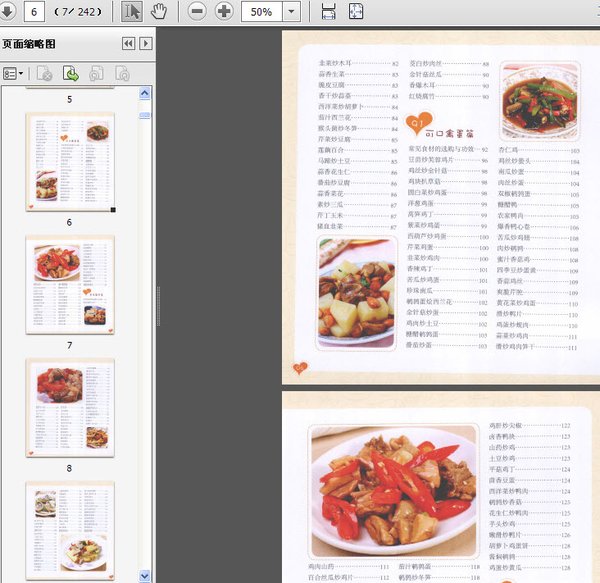The width and height of the screenshot is (600, 583).
Task: Click the green-arrow page icon in thumbnail toolbar
Action: [70, 73]
